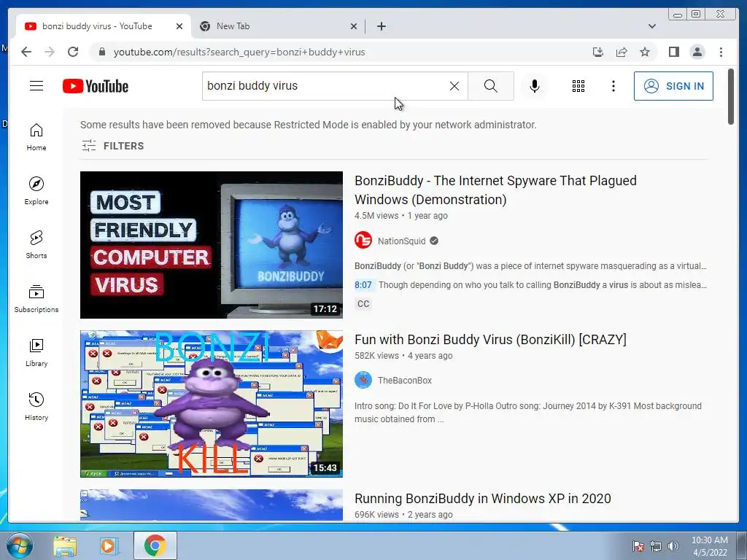Open Subscriptions in the sidebar
Image resolution: width=747 pixels, height=560 pixels.
point(36,298)
